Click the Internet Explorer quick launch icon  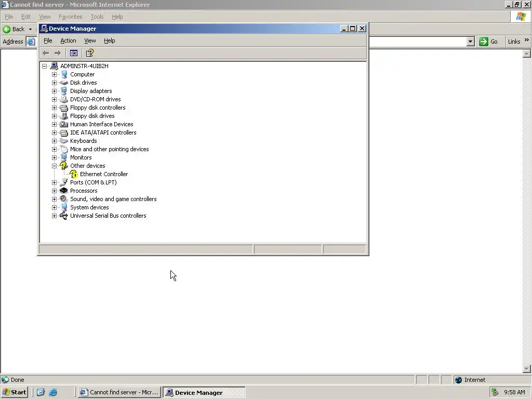click(x=53, y=392)
